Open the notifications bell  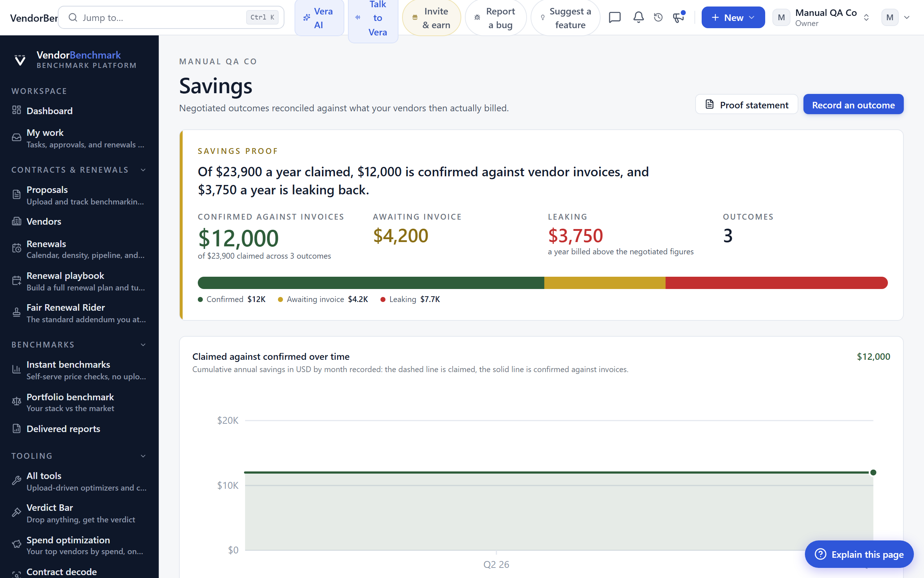click(638, 17)
